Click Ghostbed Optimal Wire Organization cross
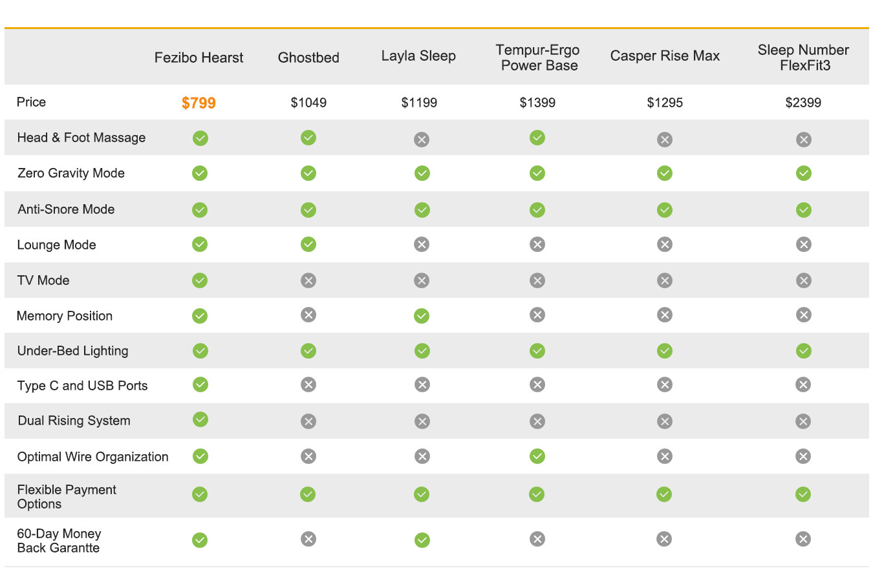Screen dimensions: 873x588 pos(308,457)
